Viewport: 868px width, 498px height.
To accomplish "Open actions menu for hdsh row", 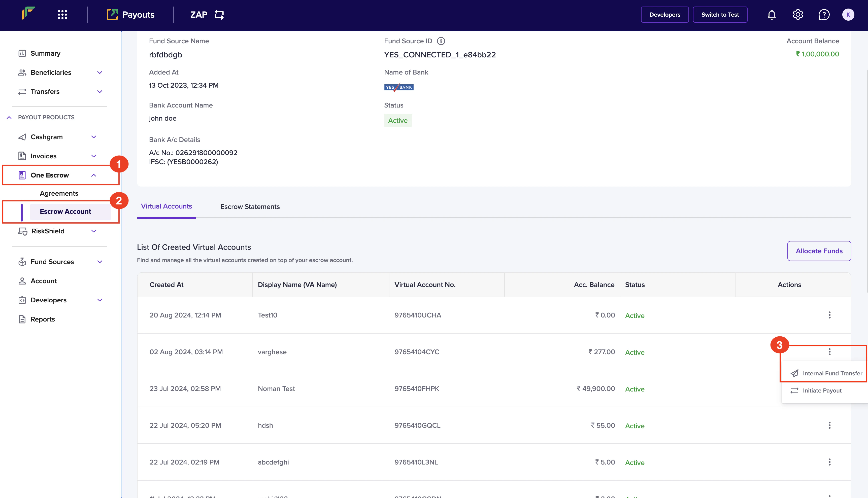I will tap(829, 425).
